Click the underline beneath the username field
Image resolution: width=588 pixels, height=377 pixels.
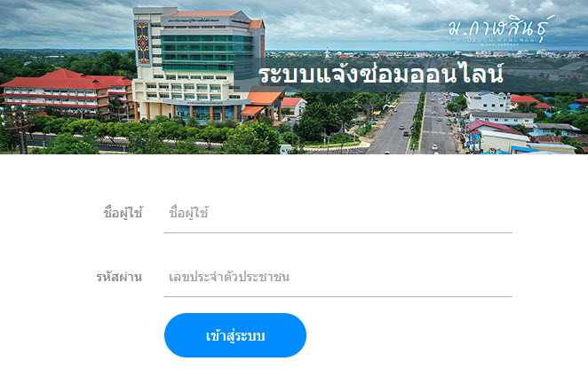click(338, 232)
